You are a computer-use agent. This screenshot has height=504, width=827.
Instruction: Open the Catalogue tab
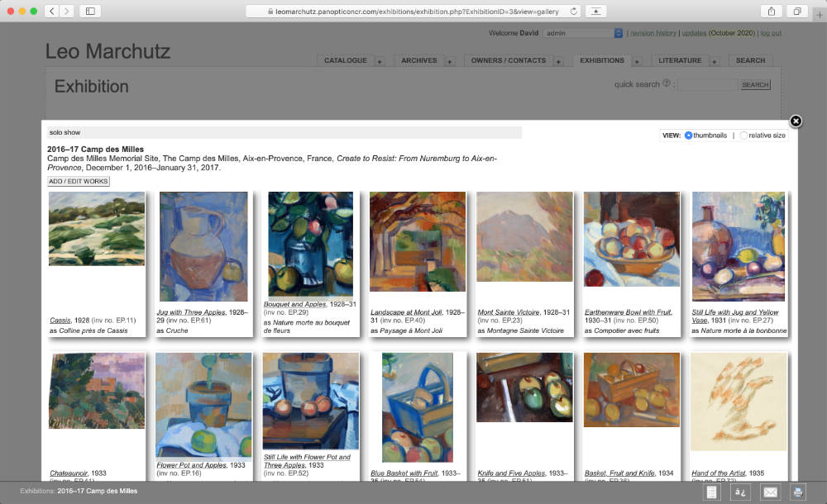pos(346,60)
